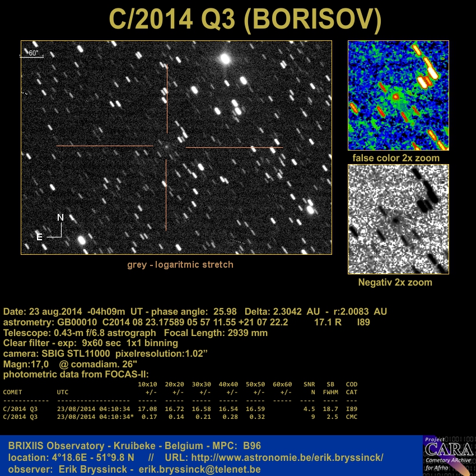
Task: Open the negative 2x zoom thumbnail
Action: (x=398, y=219)
